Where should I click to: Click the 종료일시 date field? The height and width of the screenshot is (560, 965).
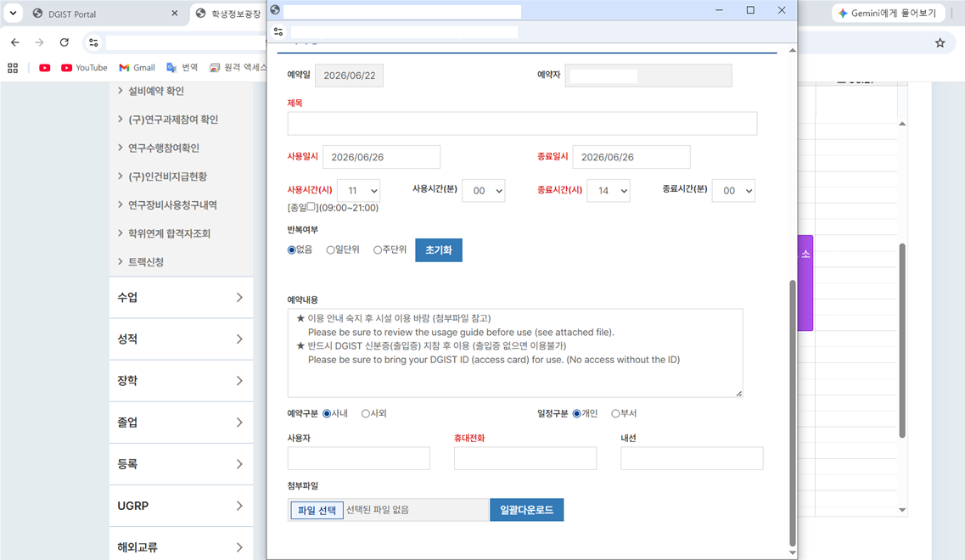pos(631,157)
